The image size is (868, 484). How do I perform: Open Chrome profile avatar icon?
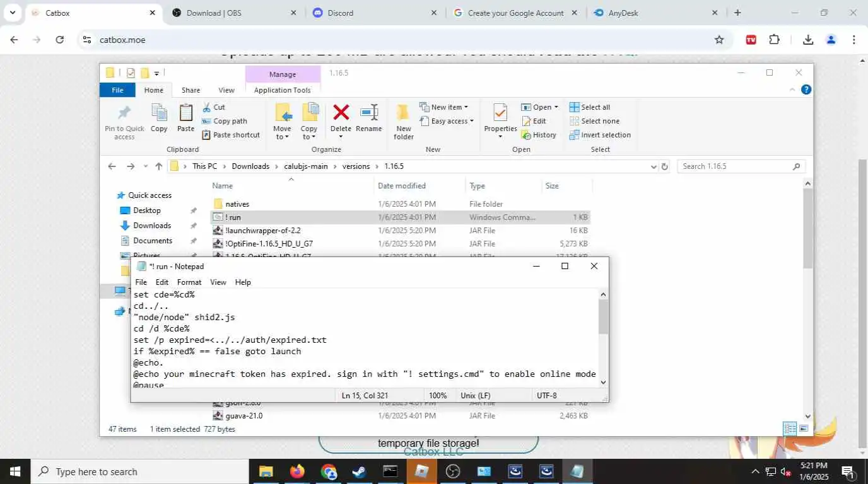[x=831, y=40]
